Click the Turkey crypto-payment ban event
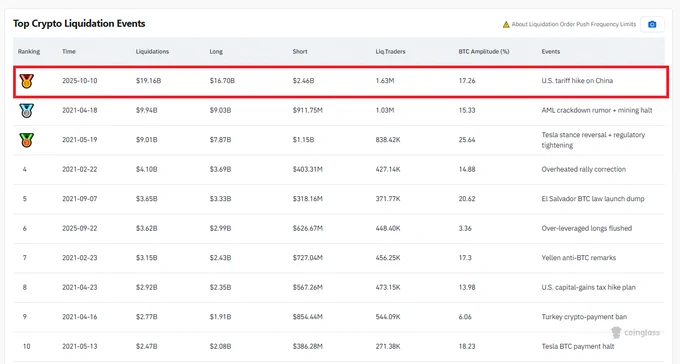 click(584, 317)
